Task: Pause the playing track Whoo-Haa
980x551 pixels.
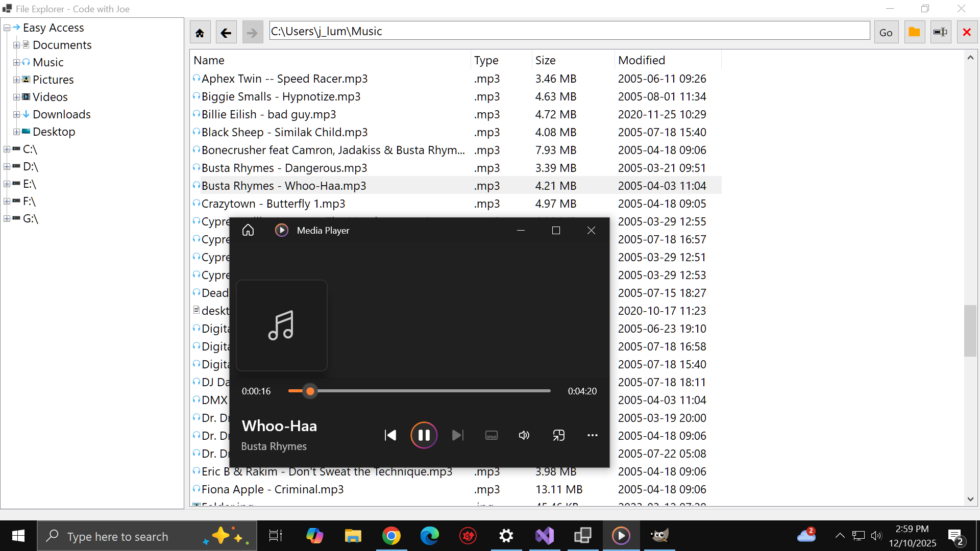Action: click(424, 435)
